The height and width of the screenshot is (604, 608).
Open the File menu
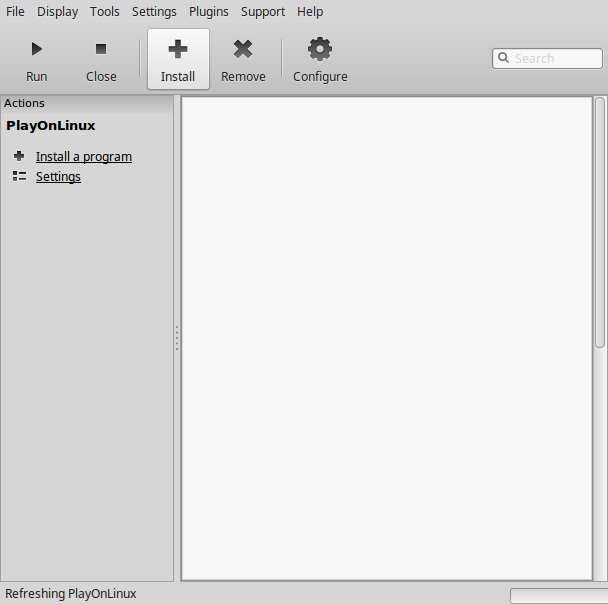(x=15, y=12)
